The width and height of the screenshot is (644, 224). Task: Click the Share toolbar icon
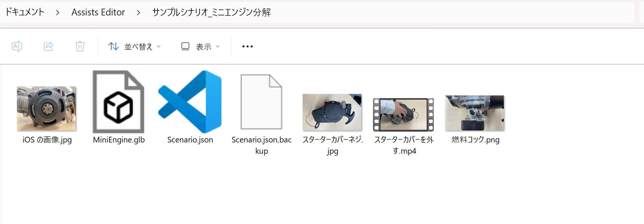coord(48,46)
